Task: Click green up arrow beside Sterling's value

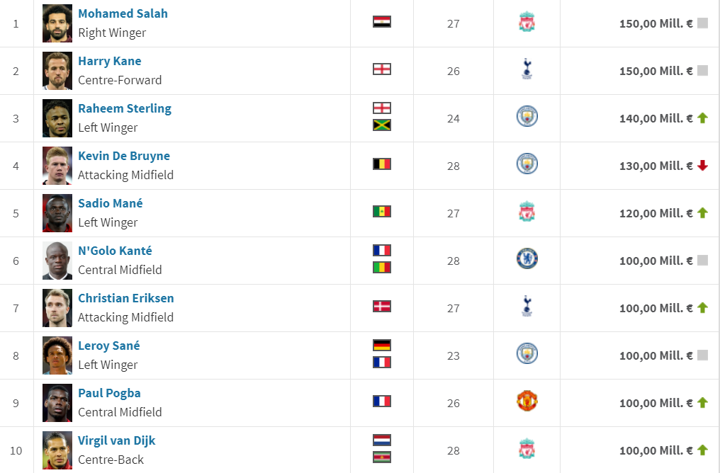Action: pyautogui.click(x=703, y=118)
